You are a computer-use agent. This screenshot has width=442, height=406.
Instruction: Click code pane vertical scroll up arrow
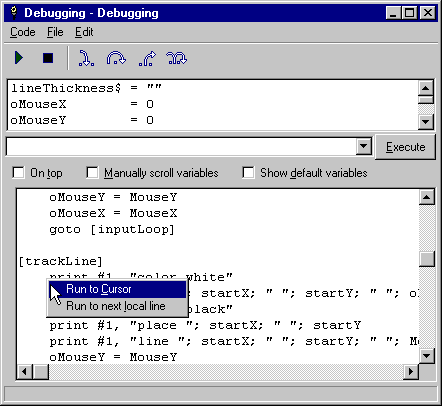point(427,197)
